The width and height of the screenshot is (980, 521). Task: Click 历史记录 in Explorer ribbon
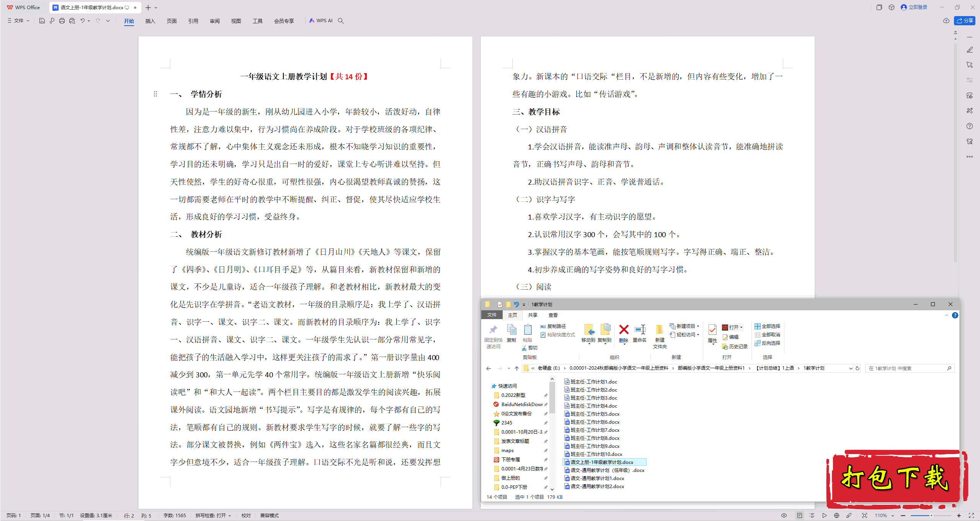coord(735,347)
